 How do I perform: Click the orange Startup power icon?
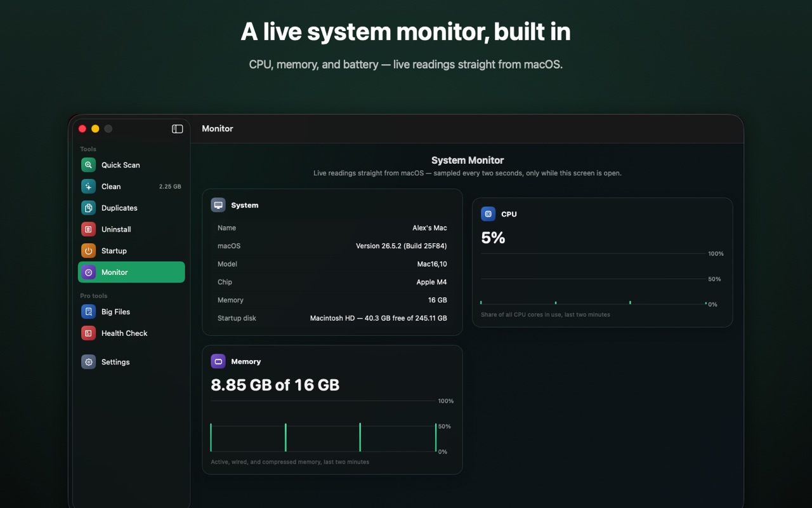point(88,251)
